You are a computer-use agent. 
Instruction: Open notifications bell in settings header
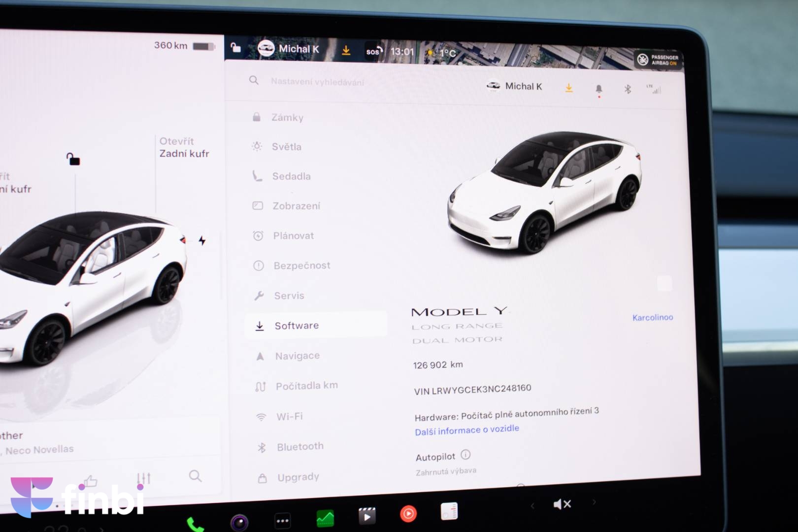(599, 89)
